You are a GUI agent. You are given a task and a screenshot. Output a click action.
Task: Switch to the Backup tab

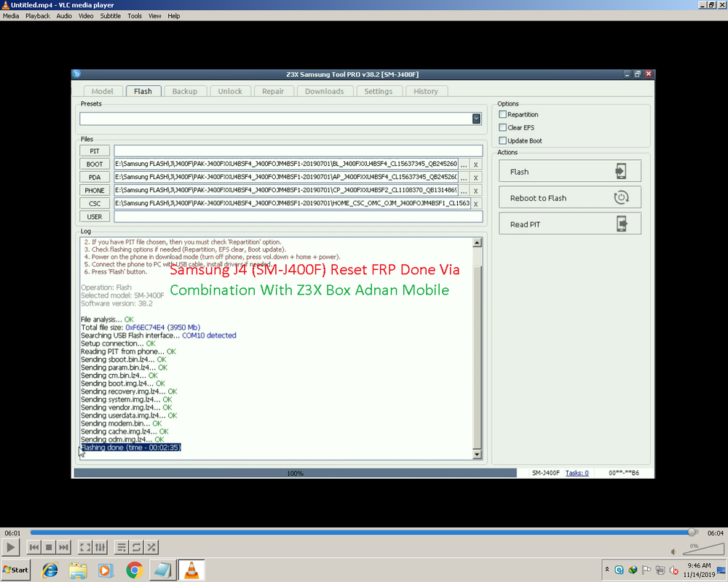pyautogui.click(x=185, y=91)
